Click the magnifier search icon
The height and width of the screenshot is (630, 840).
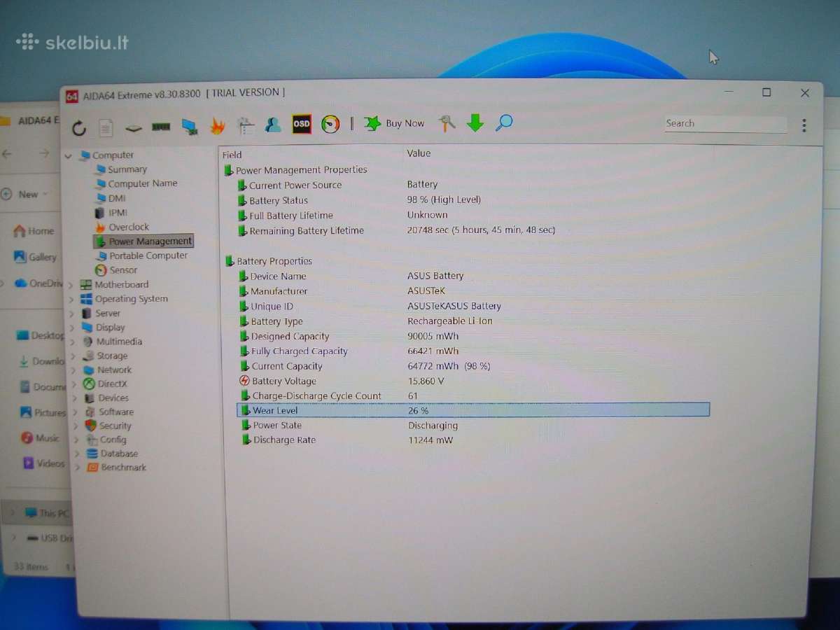(504, 123)
